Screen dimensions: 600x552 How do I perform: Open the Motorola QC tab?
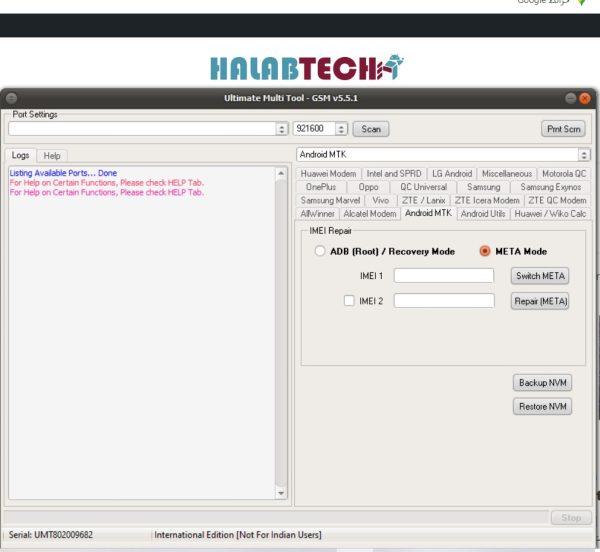[564, 174]
